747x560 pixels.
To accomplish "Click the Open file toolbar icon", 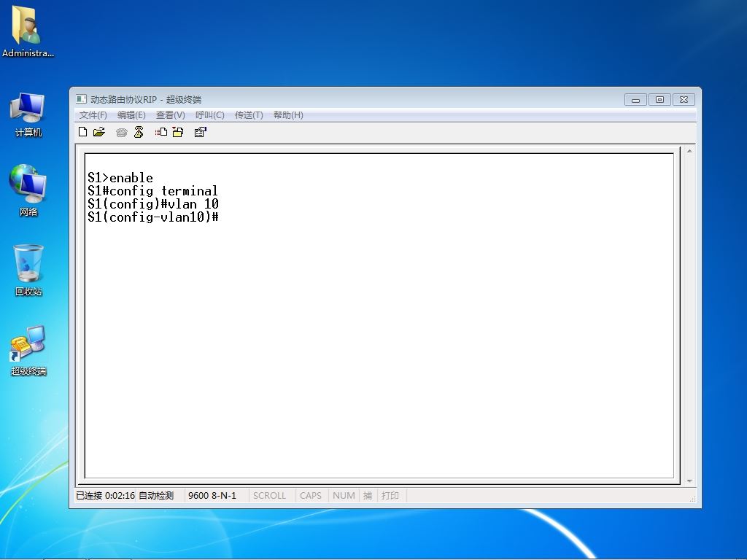I will 99,132.
